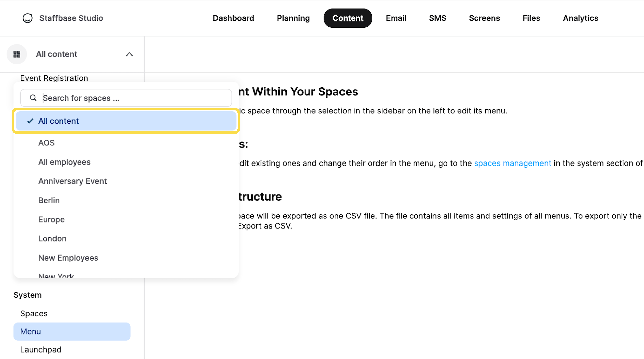Follow the spaces management link
This screenshot has width=644, height=359.
[x=513, y=163]
